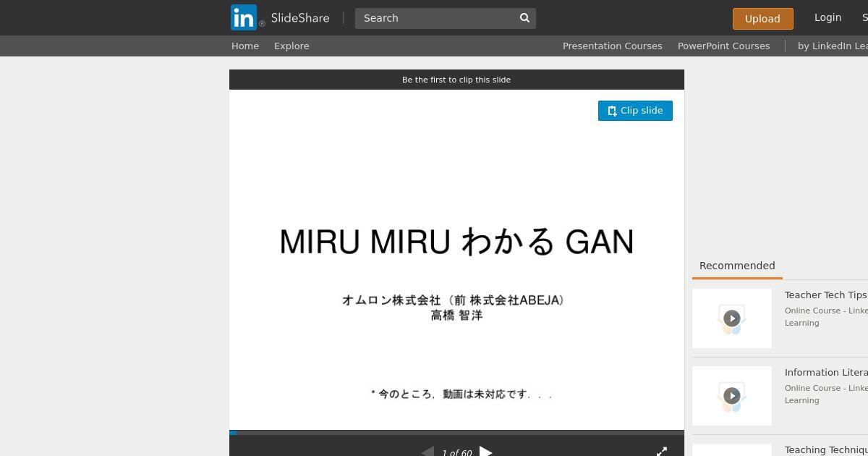The height and width of the screenshot is (456, 868).
Task: Play Teacher Tech Tips course thumbnail
Action: (x=732, y=318)
